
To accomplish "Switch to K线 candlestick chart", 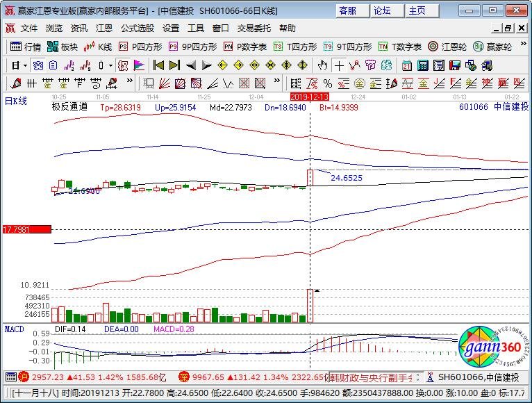I will tap(98, 47).
